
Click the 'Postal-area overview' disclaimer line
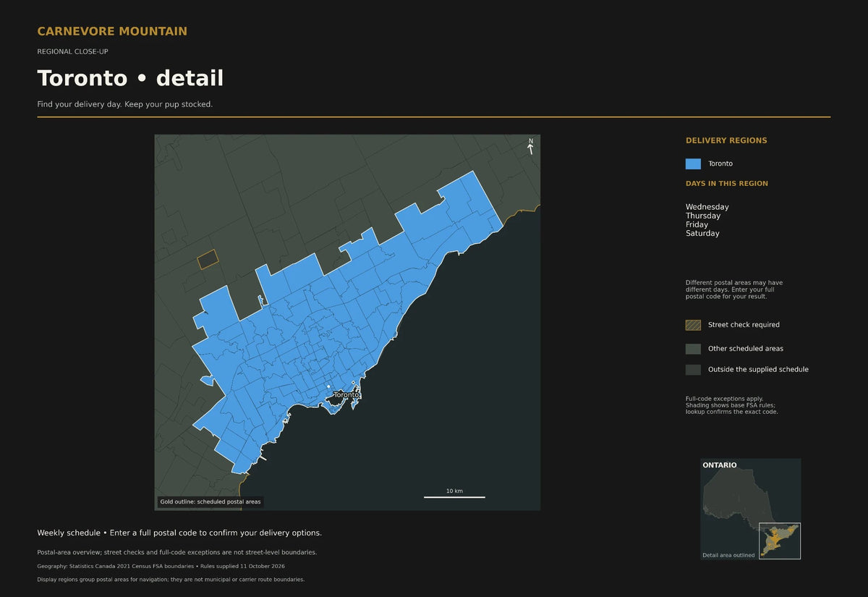[177, 552]
